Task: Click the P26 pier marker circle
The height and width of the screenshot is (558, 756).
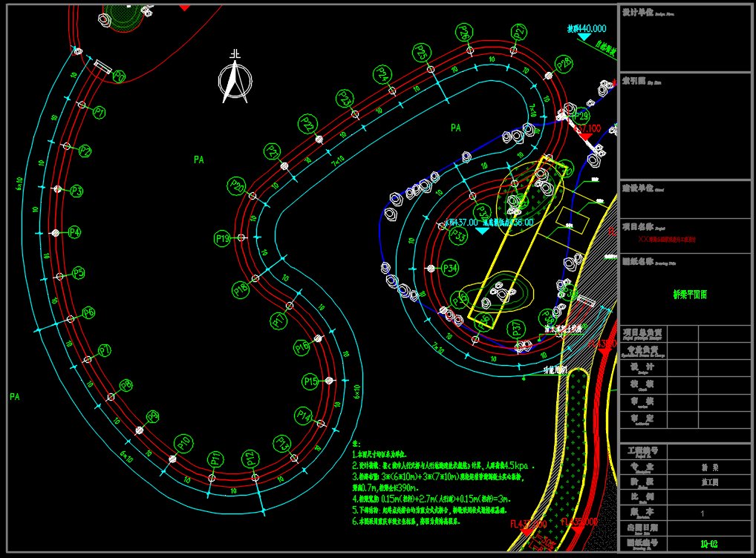Action: 463,33
